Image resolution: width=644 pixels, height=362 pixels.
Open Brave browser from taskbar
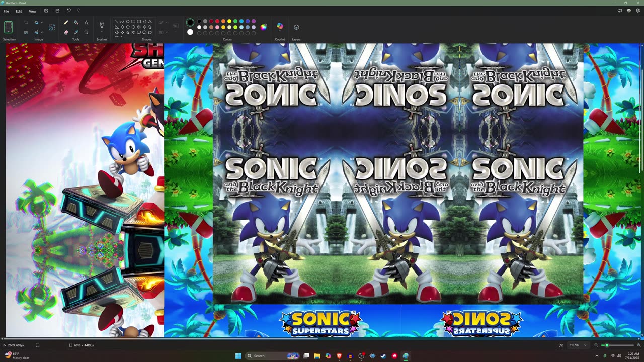tap(339, 356)
